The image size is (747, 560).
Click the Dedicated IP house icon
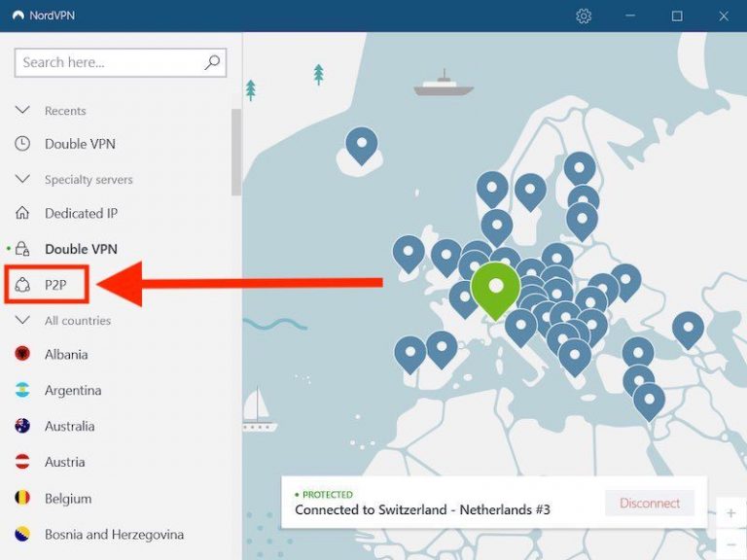22,213
